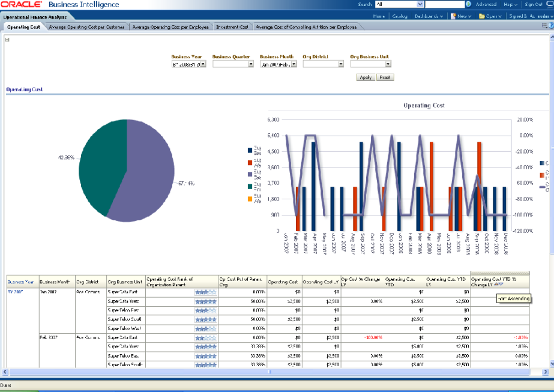Expand the Signed In As menu
Image resolution: width=554 pixels, height=392 pixels.
pyautogui.click(x=531, y=16)
